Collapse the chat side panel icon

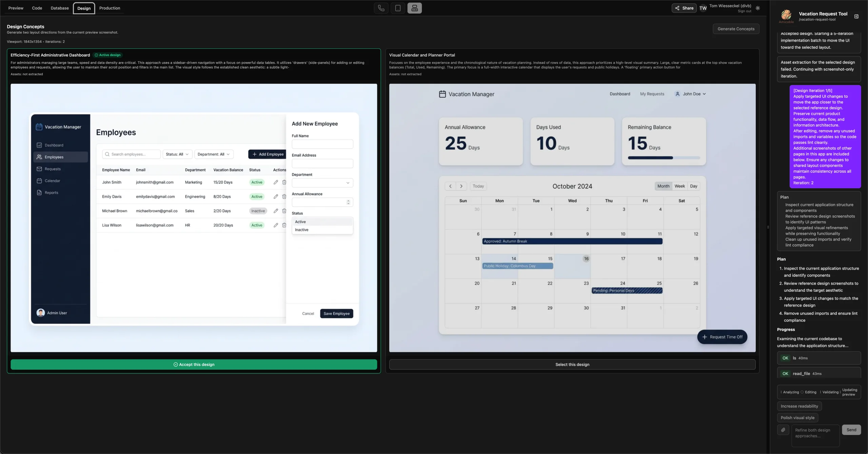[x=856, y=16]
